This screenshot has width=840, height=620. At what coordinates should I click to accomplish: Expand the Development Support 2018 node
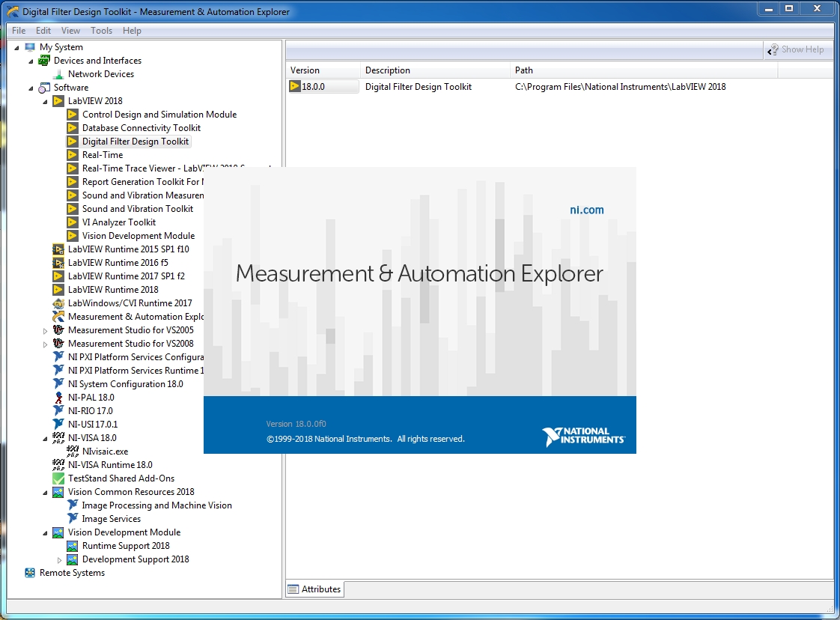click(59, 559)
